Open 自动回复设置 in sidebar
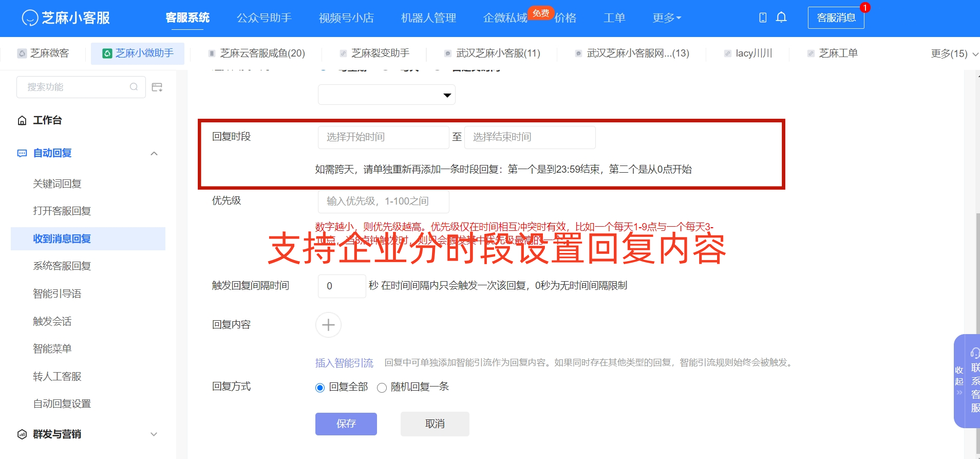Image resolution: width=980 pixels, height=459 pixels. 62,404
